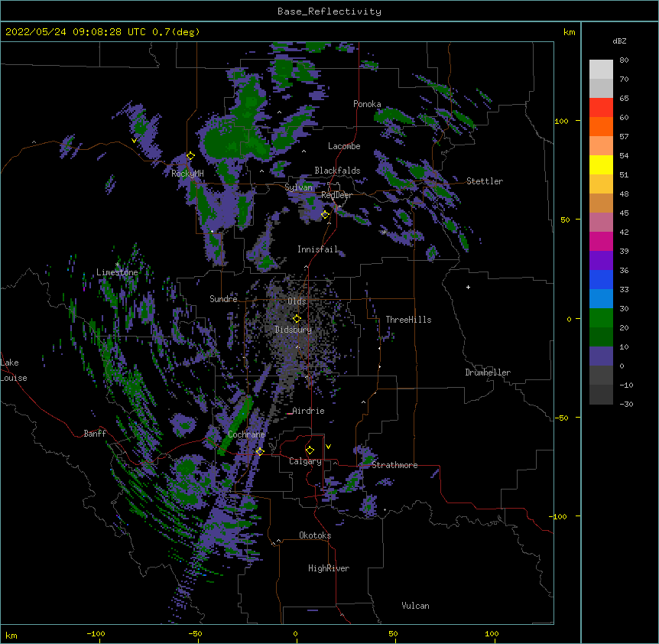This screenshot has height=644, width=659.
Task: Click the Airdrie label
Action: click(x=309, y=411)
